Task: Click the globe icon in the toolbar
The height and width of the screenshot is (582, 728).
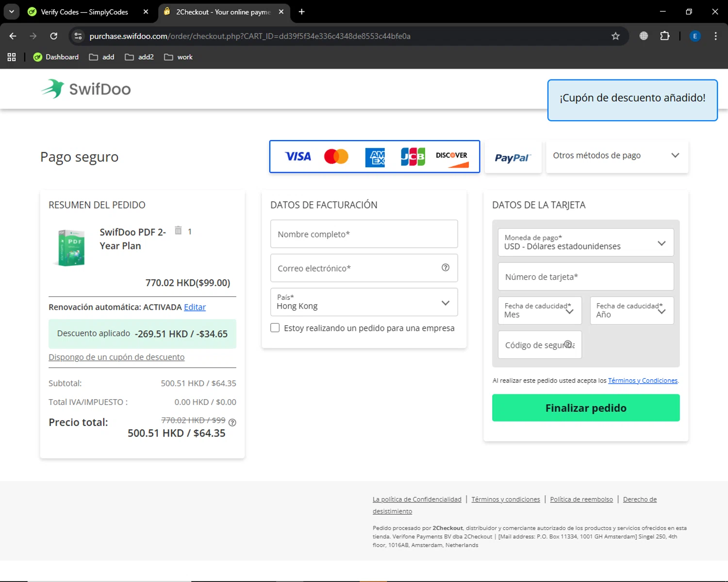Action: pyautogui.click(x=644, y=36)
